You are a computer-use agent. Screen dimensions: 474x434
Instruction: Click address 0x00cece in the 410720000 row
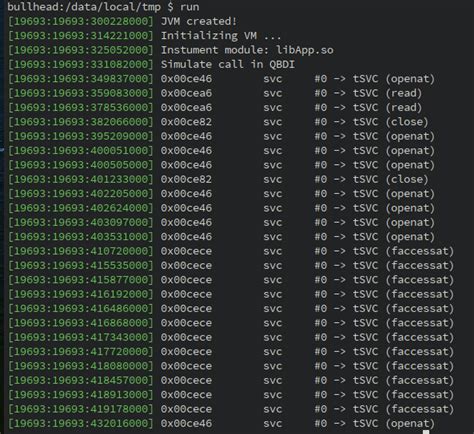click(x=186, y=251)
